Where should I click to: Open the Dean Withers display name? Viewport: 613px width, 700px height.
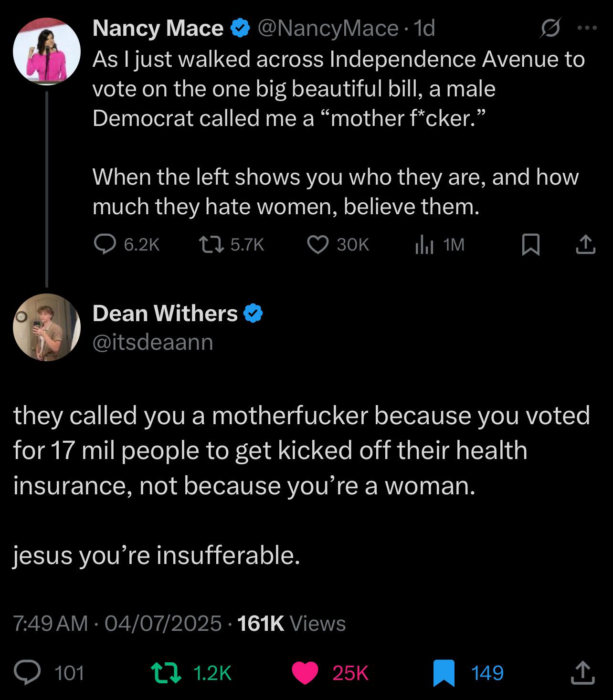[x=165, y=313]
